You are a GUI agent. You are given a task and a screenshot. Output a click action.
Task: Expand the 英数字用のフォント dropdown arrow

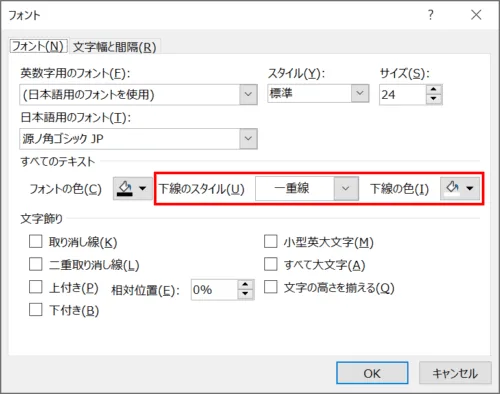[248, 95]
